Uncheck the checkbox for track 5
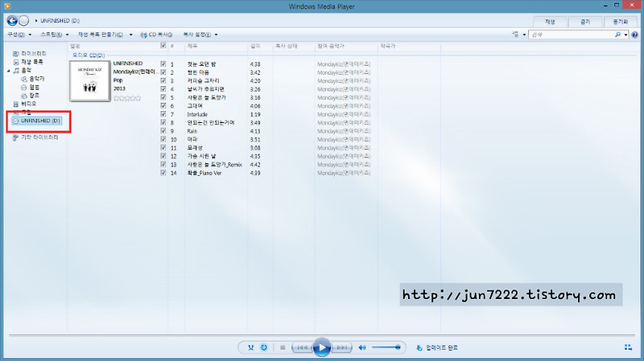 (163, 97)
